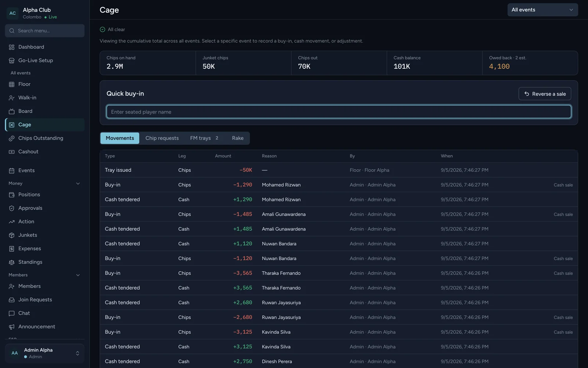Click the Go-Live Setup store icon
Image resolution: width=588 pixels, height=368 pixels.
[11, 61]
